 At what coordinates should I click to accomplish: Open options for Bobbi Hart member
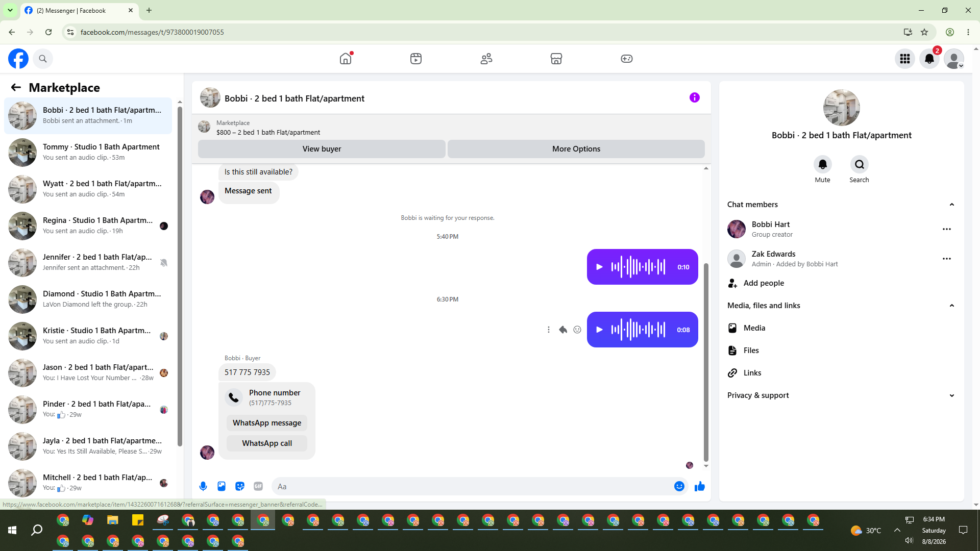click(x=947, y=229)
